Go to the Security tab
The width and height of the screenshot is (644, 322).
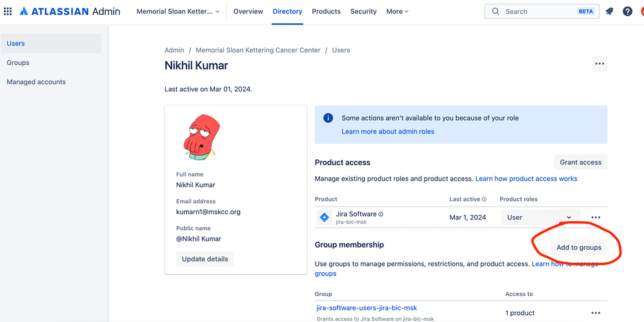coord(363,12)
